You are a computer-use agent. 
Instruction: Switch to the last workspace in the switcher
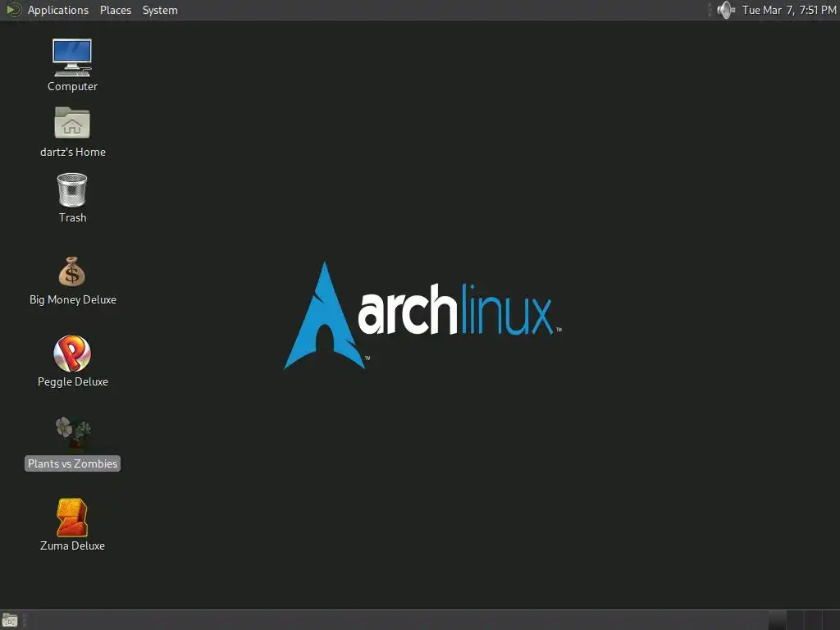(832, 620)
